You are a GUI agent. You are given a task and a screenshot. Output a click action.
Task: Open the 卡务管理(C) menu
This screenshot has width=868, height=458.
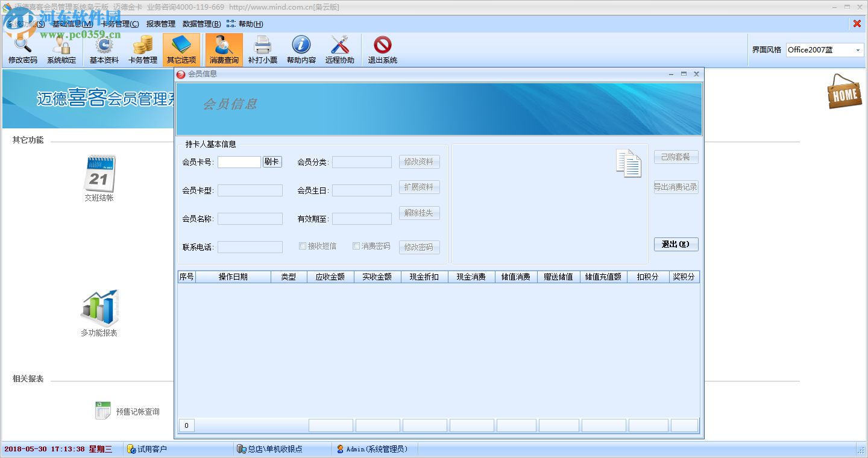120,24
